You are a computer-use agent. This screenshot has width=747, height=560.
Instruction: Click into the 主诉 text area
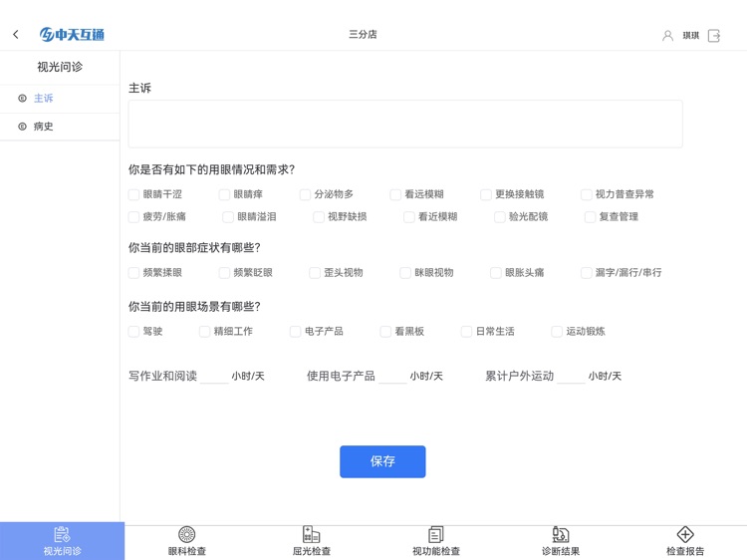pos(405,124)
